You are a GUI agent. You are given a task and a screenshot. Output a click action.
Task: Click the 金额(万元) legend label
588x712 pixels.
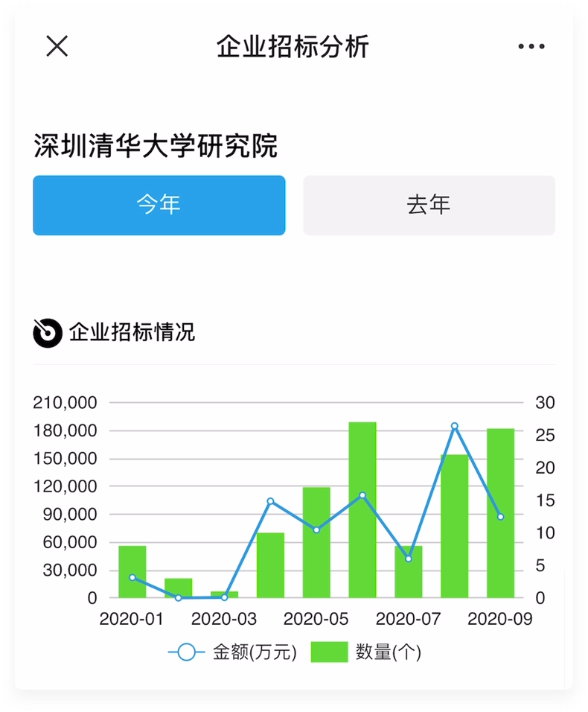255,652
